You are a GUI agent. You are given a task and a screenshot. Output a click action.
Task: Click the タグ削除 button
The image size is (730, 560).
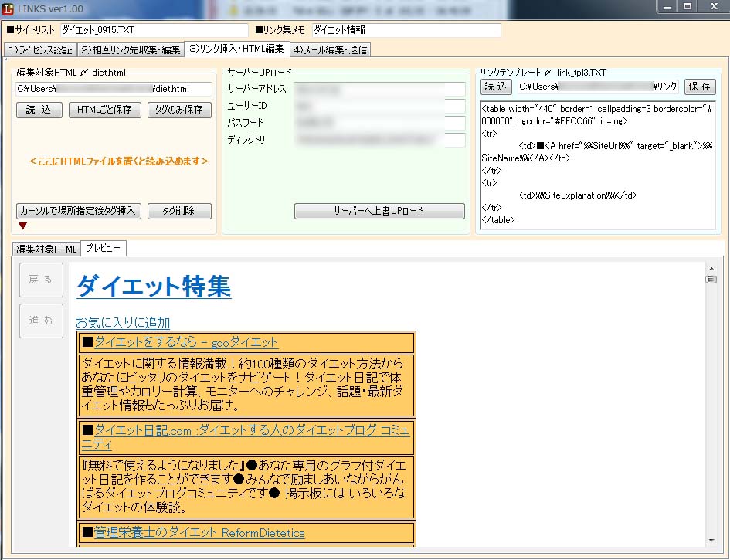pos(179,211)
